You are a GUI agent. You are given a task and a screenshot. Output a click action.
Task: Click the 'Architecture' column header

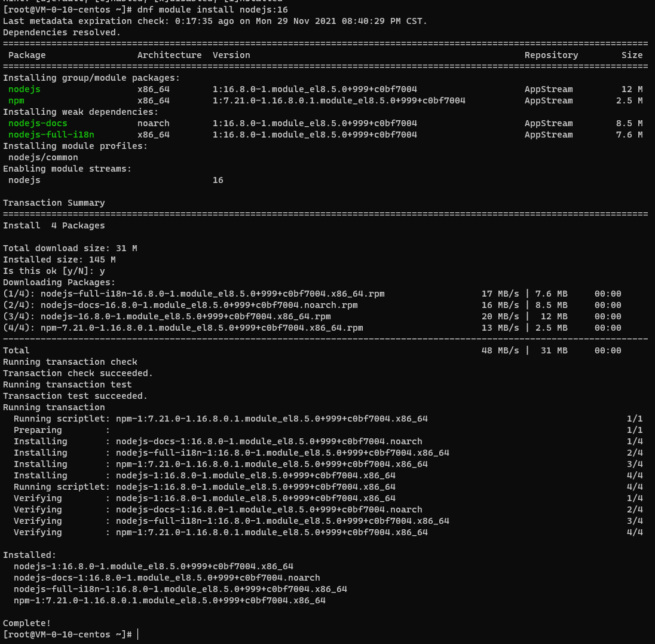click(x=169, y=55)
